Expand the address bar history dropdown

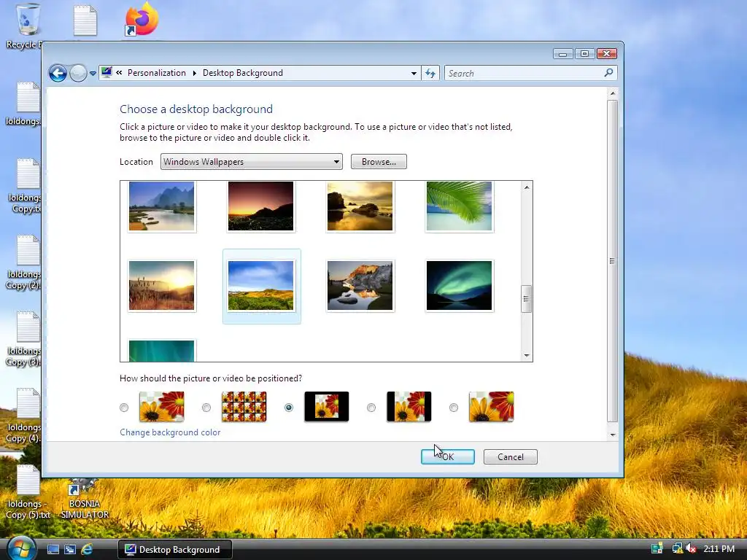pyautogui.click(x=414, y=74)
